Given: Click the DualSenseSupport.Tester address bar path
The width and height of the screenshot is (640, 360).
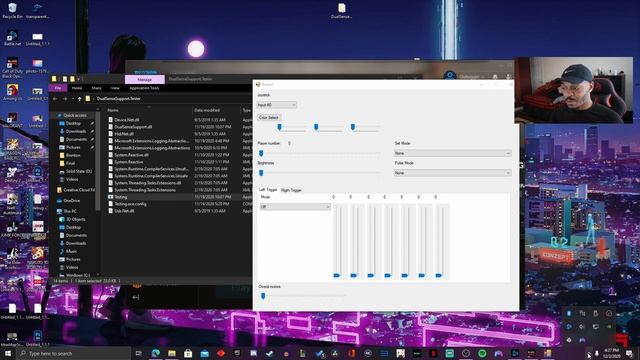Looking at the screenshot, I should click(119, 99).
